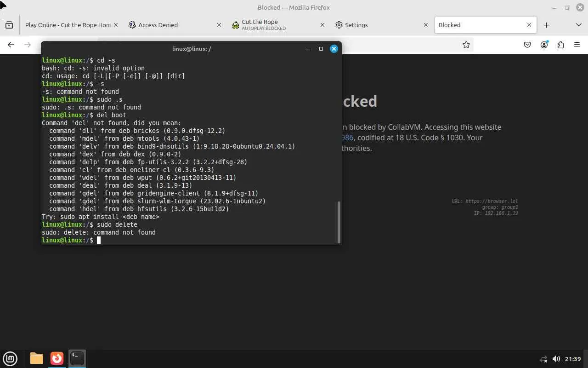Expand the list all tabs chevron
Screen dimensions: 588x368
pos(578,25)
